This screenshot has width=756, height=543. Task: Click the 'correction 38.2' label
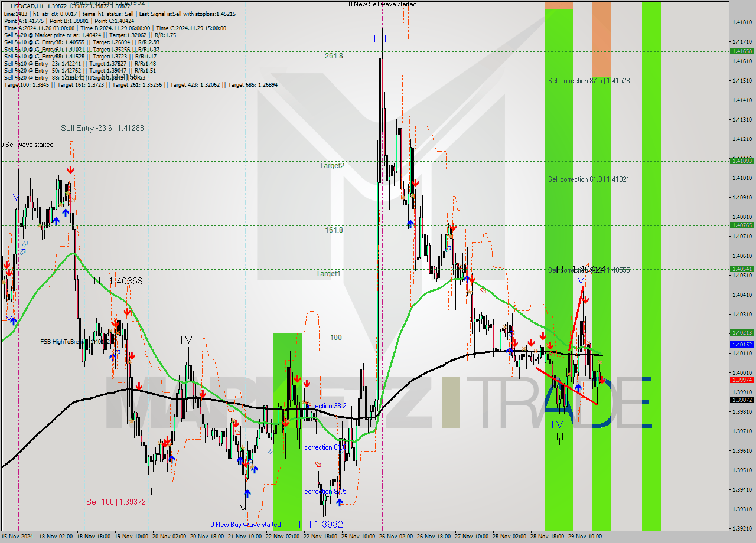[x=325, y=406]
